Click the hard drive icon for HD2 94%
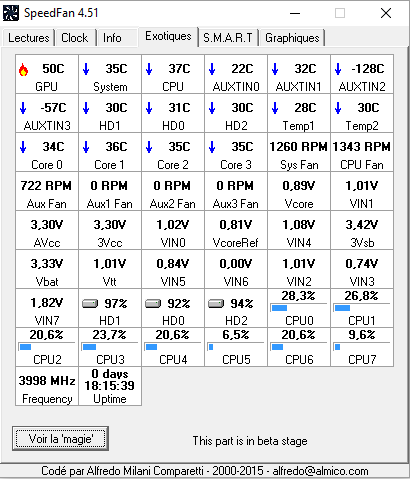 pos(216,304)
